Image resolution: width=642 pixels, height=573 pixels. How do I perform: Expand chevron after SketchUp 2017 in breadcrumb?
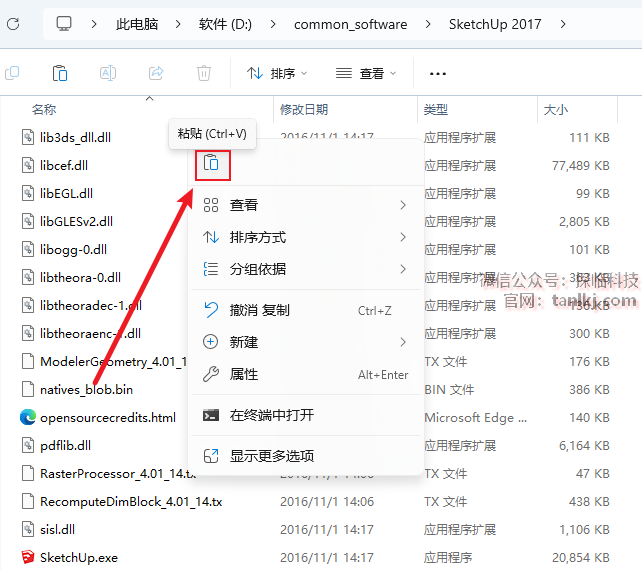(563, 24)
